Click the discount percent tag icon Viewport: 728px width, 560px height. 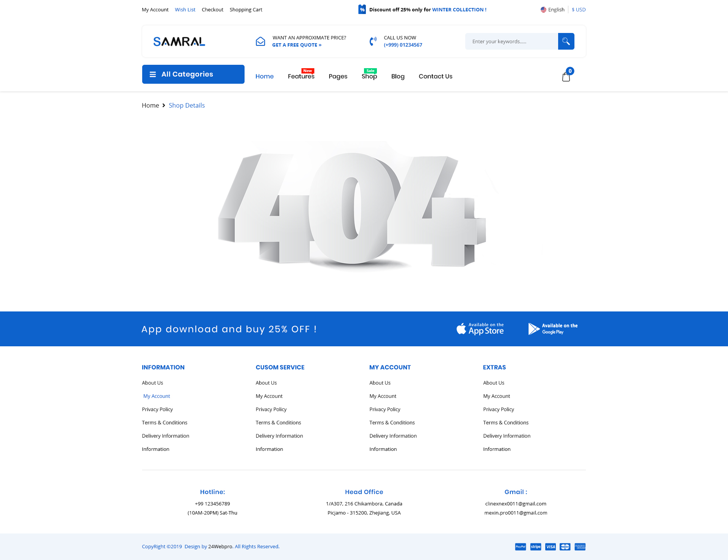coord(362,9)
